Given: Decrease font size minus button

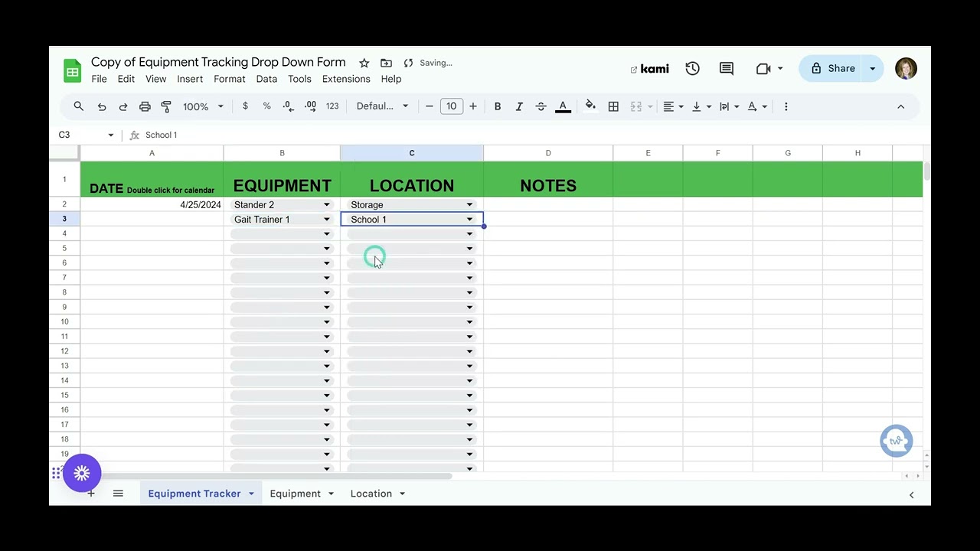Looking at the screenshot, I should click(430, 106).
